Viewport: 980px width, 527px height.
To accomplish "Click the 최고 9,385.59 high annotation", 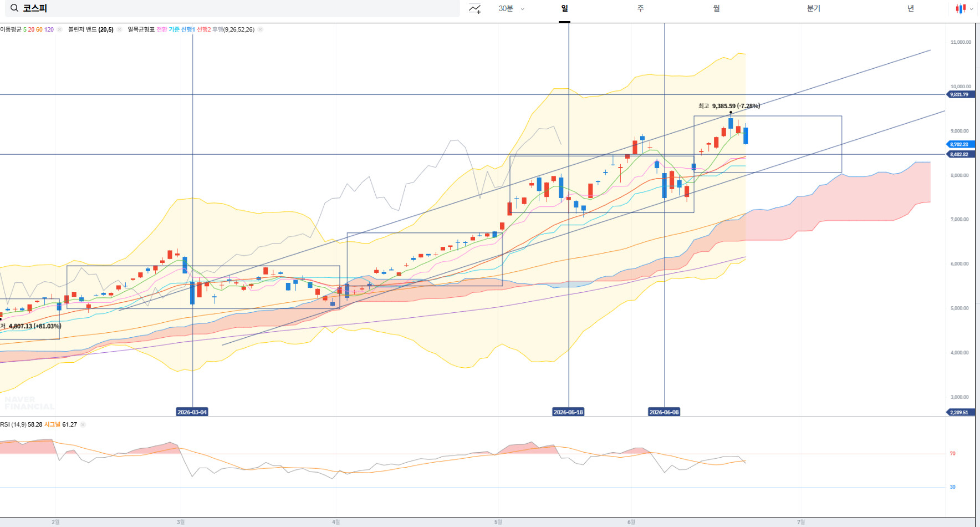I will [x=729, y=106].
